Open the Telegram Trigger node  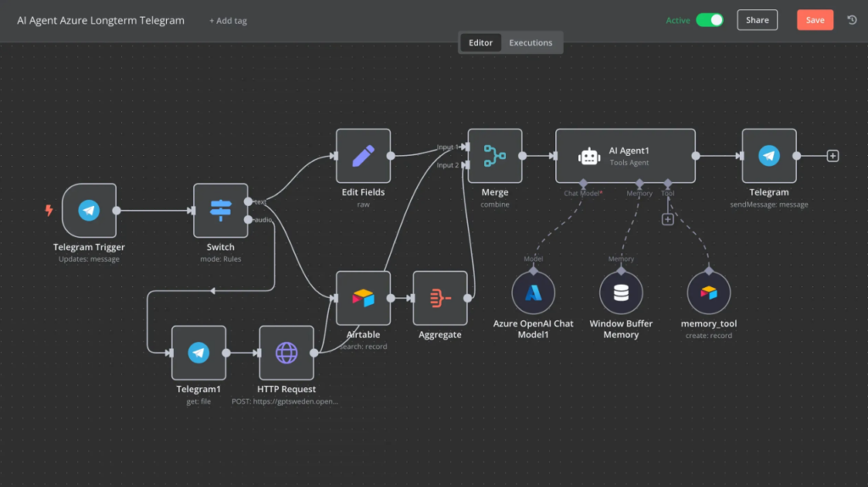click(x=89, y=210)
